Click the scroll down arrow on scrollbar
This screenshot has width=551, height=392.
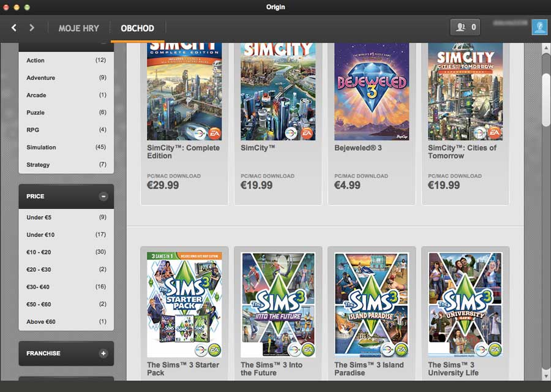pos(545,375)
